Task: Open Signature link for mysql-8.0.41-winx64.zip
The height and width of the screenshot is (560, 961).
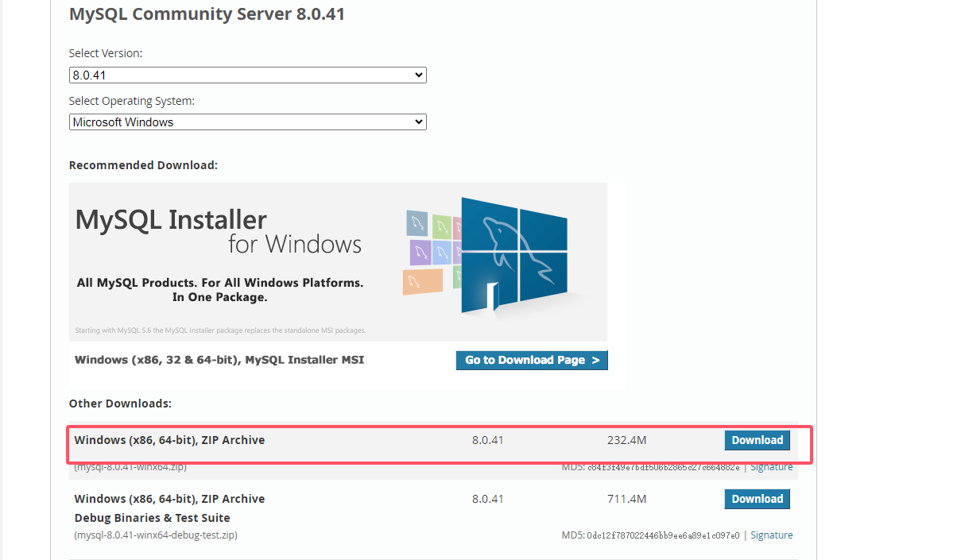Action: [771, 467]
